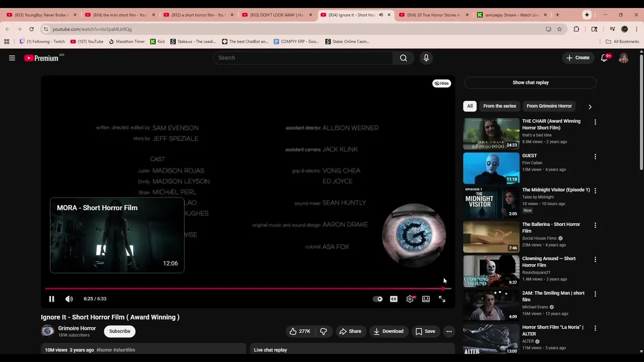Switch to theater mode
This screenshot has width=644, height=362.
(x=426, y=299)
